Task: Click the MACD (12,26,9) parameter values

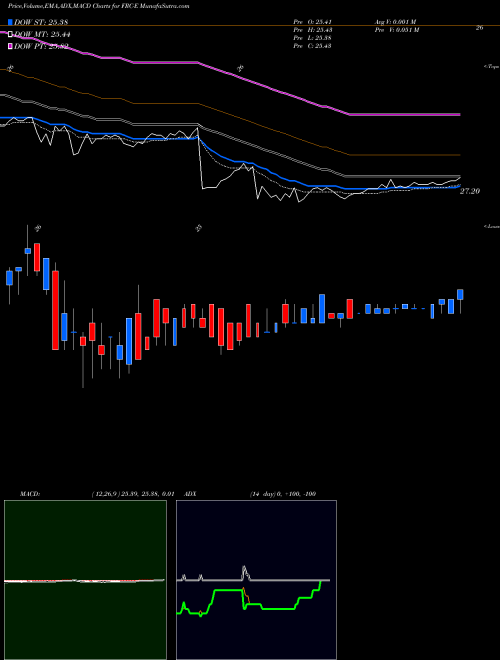Action: coord(133,494)
